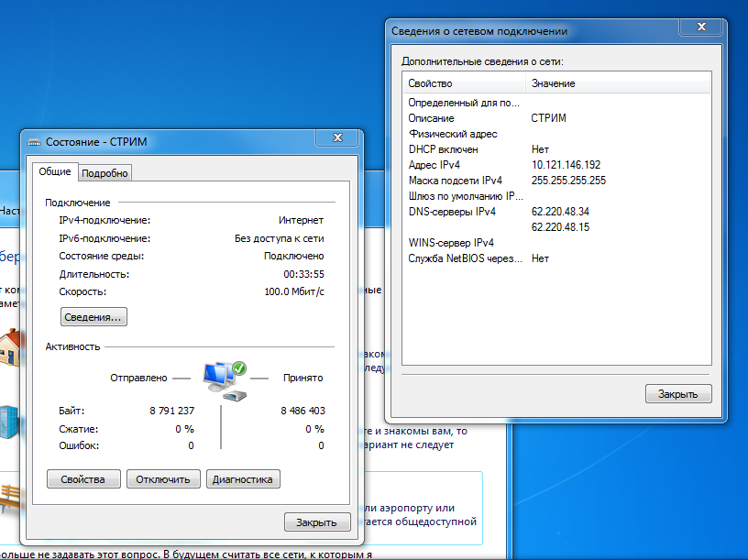This screenshot has height=560, width=748.
Task: Click the Ошибок label
Action: coord(79,445)
